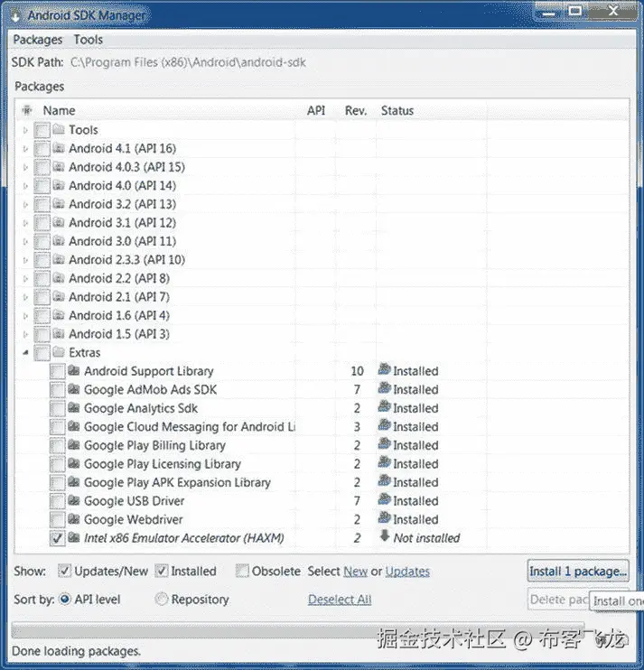This screenshot has height=670, width=644.
Task: Check the Tools group checkbox
Action: point(42,130)
